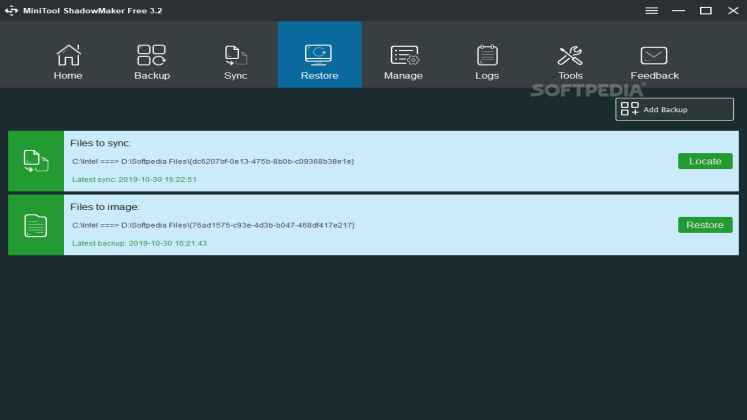Open the Sync section icon
This screenshot has width=747, height=420.
coord(235,55)
